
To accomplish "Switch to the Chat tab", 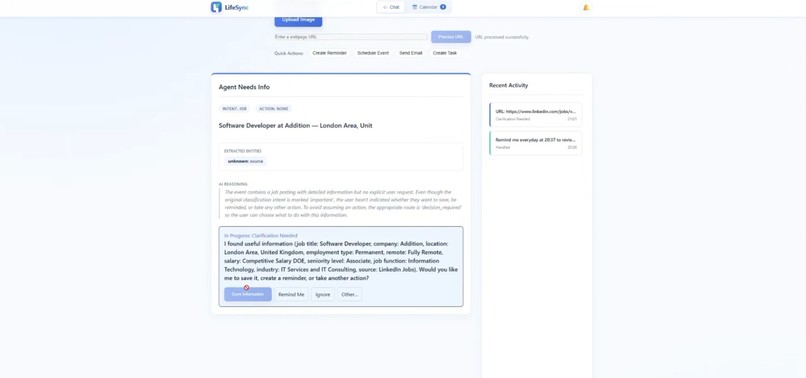I will coord(391,7).
